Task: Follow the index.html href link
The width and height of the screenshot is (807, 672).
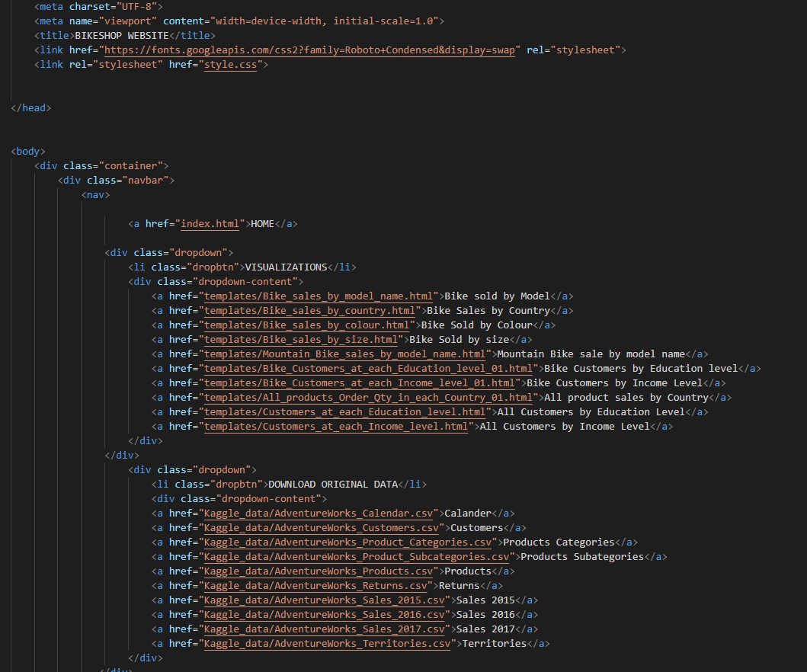Action: pyautogui.click(x=210, y=224)
